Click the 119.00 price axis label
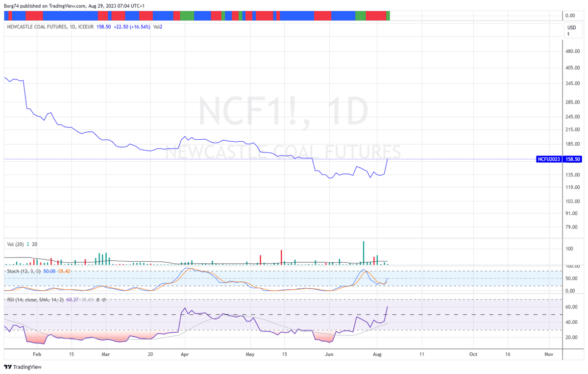 point(572,187)
